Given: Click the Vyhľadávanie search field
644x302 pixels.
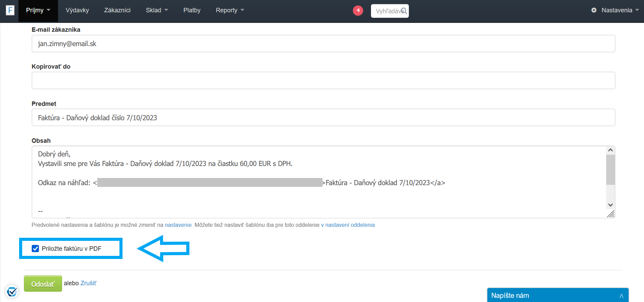Looking at the screenshot, I should click(390, 11).
